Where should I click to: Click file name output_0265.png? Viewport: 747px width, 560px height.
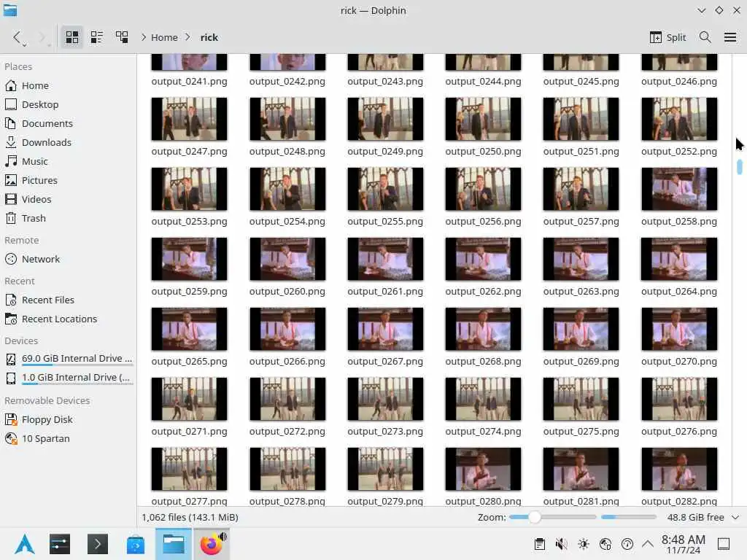click(x=189, y=362)
